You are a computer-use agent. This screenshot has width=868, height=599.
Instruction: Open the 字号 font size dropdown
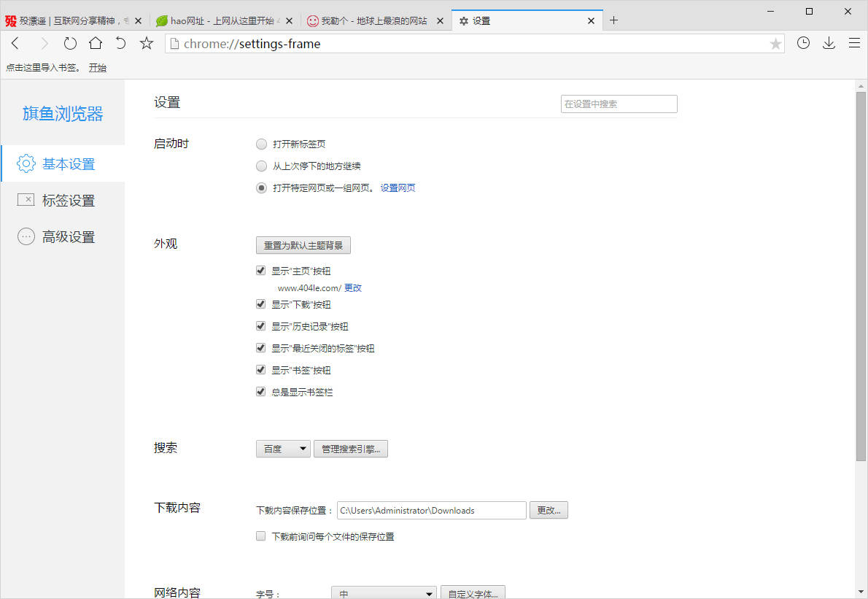pos(384,592)
